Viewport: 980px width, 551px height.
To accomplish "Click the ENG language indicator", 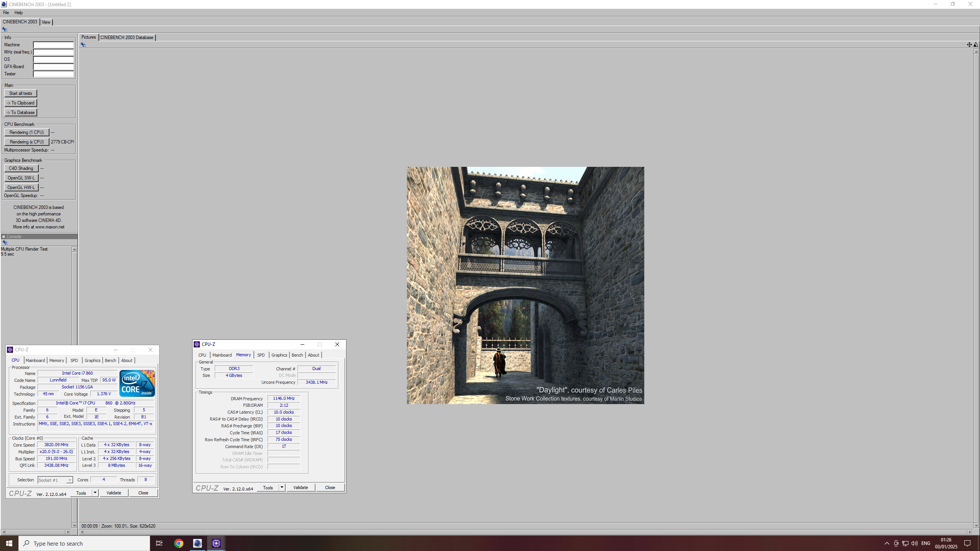I will coord(926,543).
